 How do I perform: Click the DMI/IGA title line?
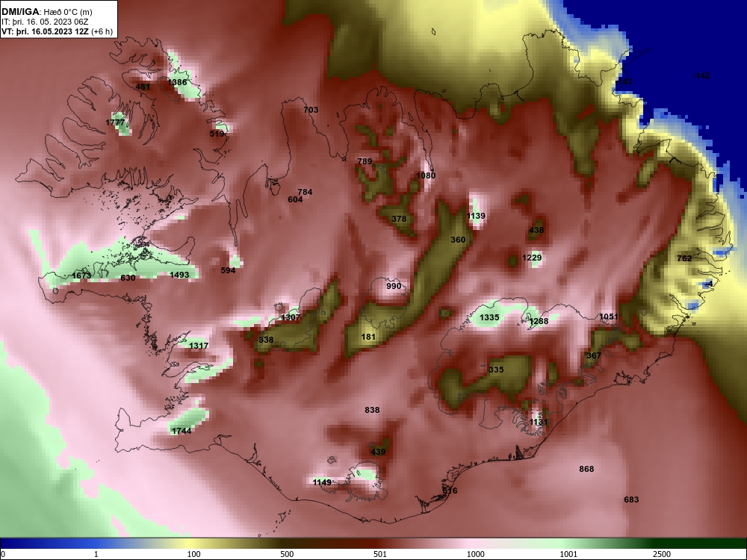47,12
